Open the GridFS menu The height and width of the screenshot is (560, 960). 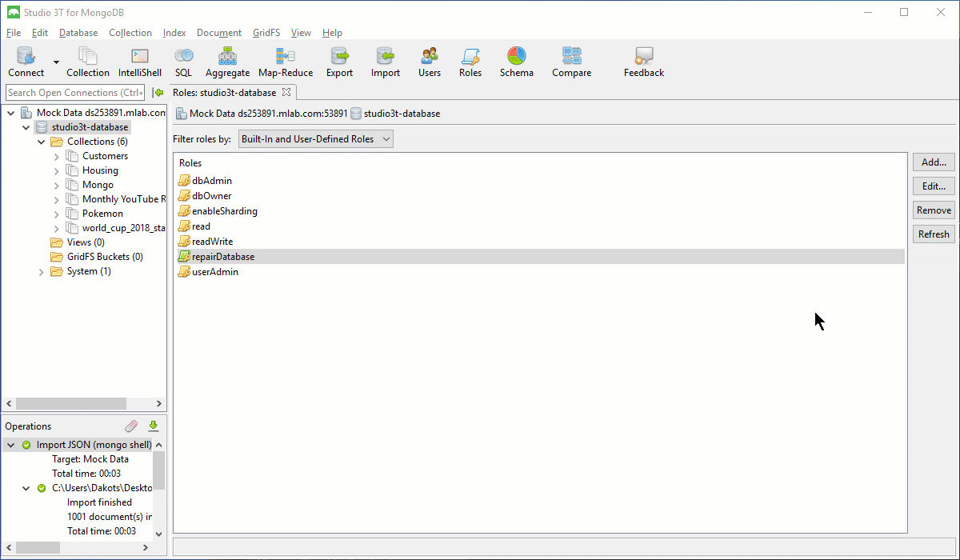[x=266, y=33]
